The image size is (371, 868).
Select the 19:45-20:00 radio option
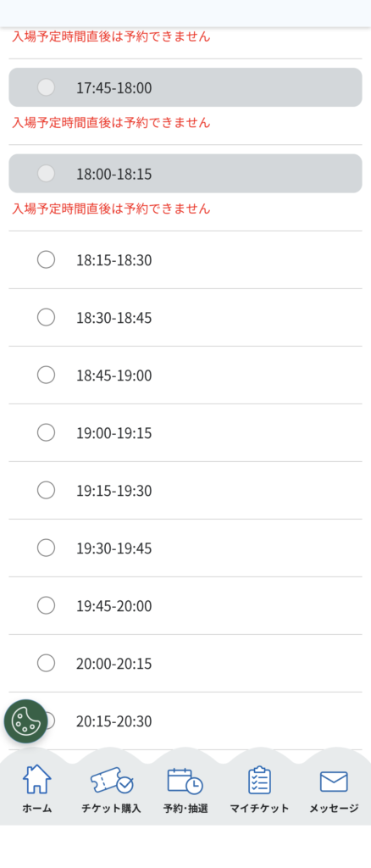point(46,605)
